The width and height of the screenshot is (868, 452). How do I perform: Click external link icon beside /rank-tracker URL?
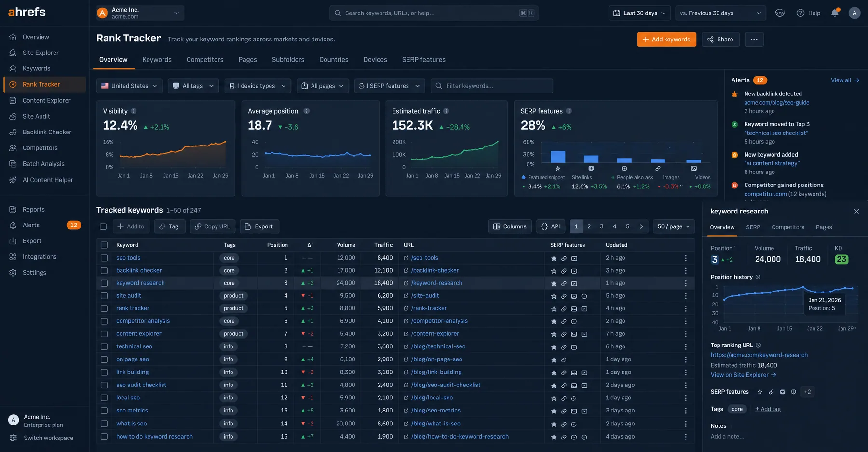click(406, 309)
